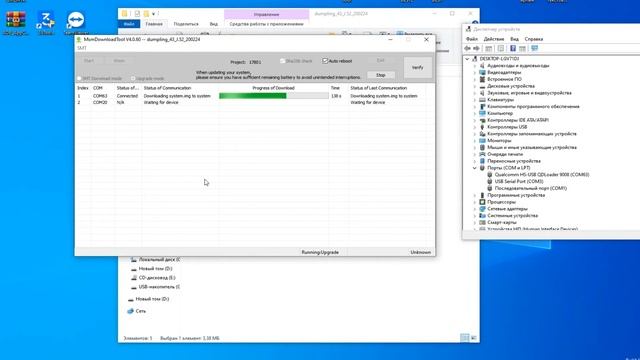Switch to Главная tab in File Explorer
The image size is (640, 360).
154,24
